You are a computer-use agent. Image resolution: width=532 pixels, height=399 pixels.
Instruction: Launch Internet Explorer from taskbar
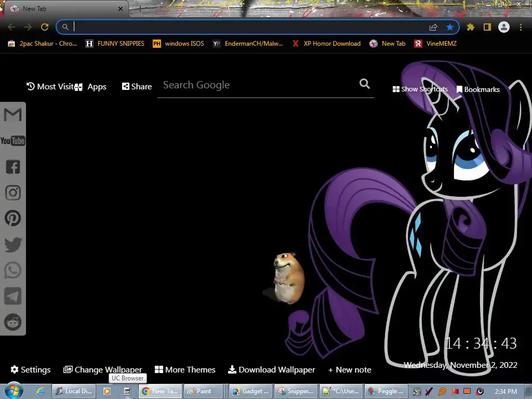(41, 391)
